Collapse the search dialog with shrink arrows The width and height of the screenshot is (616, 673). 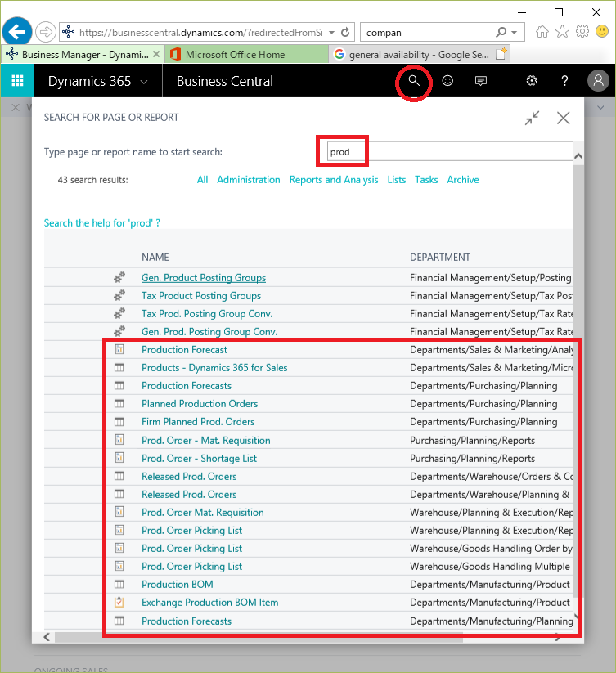pos(532,118)
